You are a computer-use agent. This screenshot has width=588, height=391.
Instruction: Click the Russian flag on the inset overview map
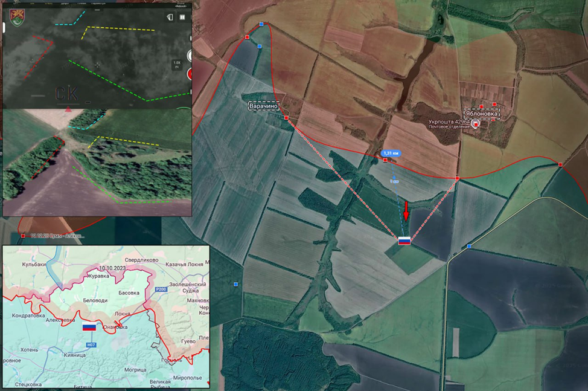click(x=89, y=326)
